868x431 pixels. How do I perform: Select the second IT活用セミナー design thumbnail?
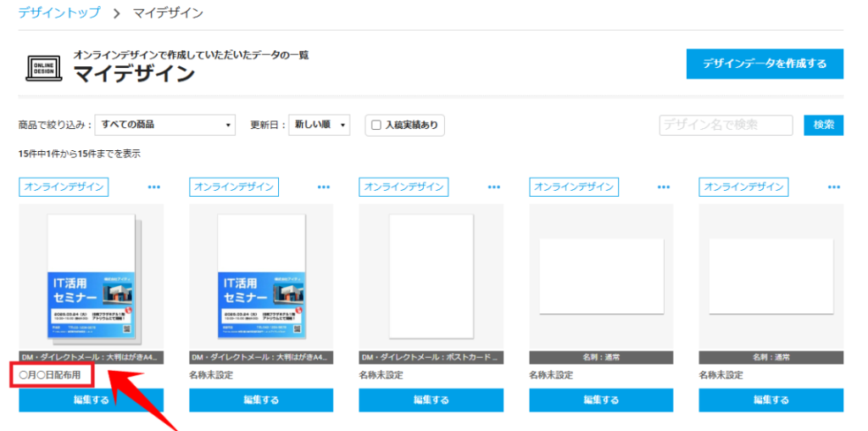coord(261,277)
